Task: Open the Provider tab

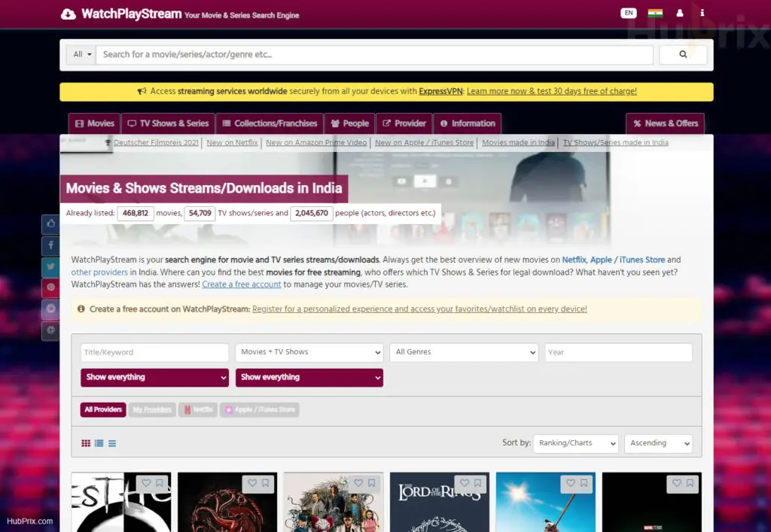Action: pos(404,124)
